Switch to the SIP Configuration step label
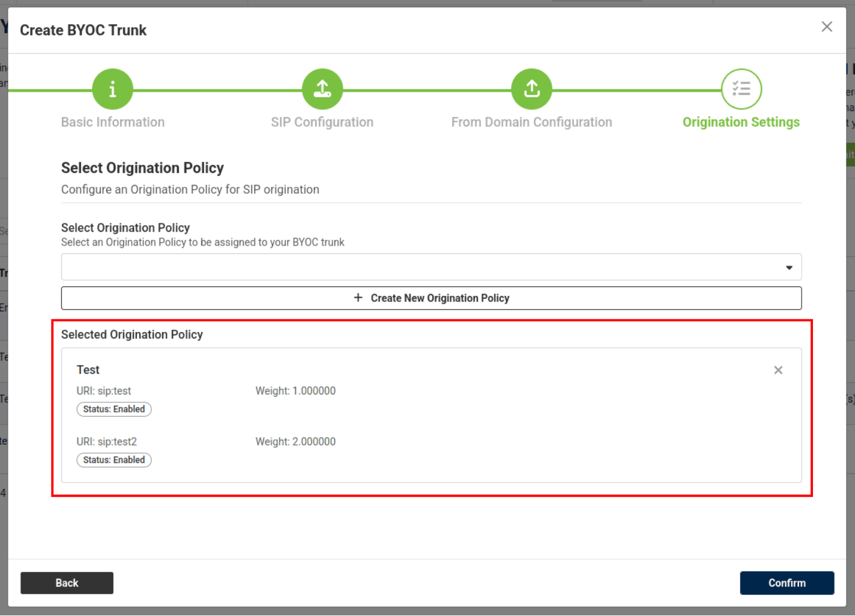The width and height of the screenshot is (855, 616). point(322,122)
